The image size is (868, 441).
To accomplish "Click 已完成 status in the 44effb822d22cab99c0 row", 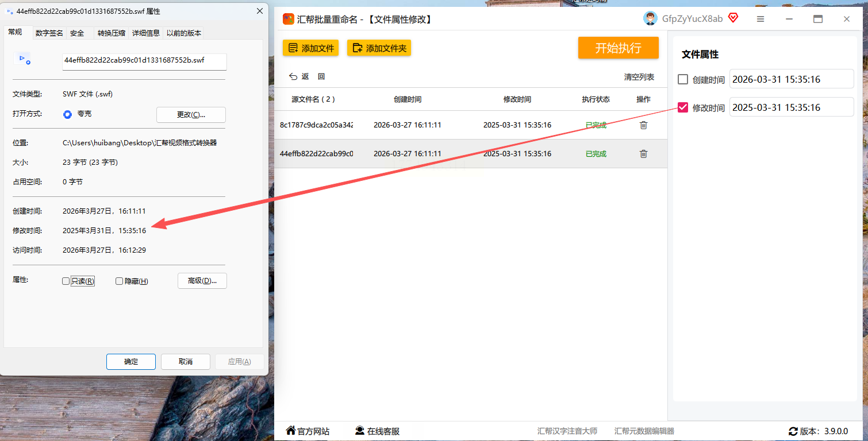I will [596, 154].
